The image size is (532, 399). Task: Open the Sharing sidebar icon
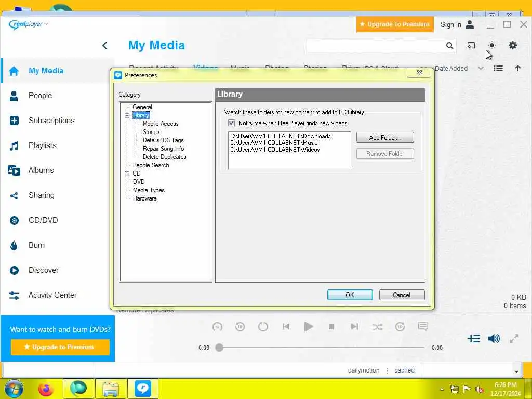14,196
